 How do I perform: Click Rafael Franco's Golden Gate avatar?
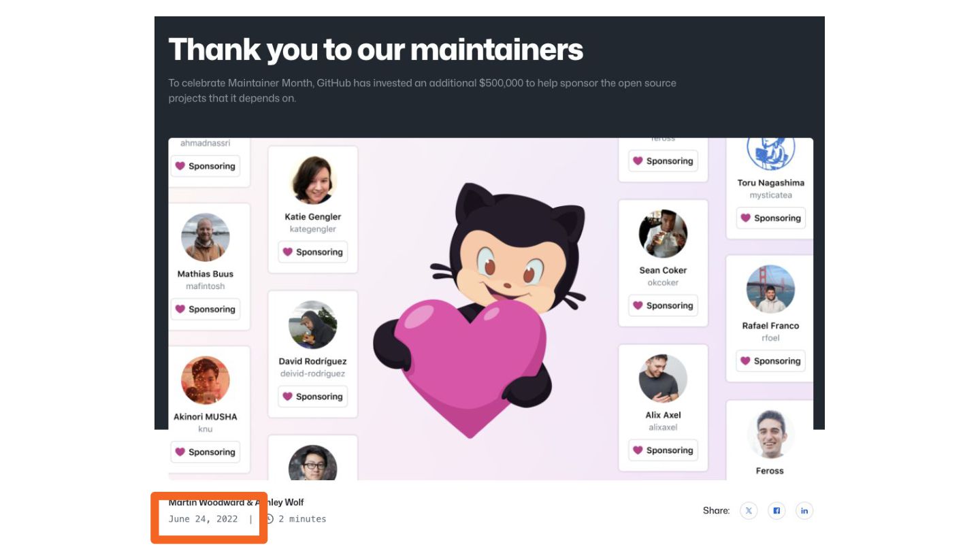coord(770,289)
